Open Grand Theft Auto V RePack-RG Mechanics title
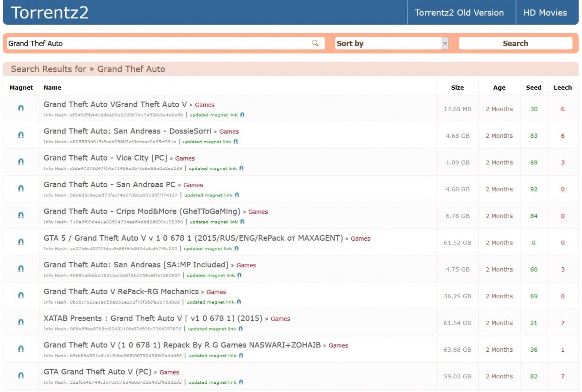The width and height of the screenshot is (582, 392). click(x=121, y=291)
